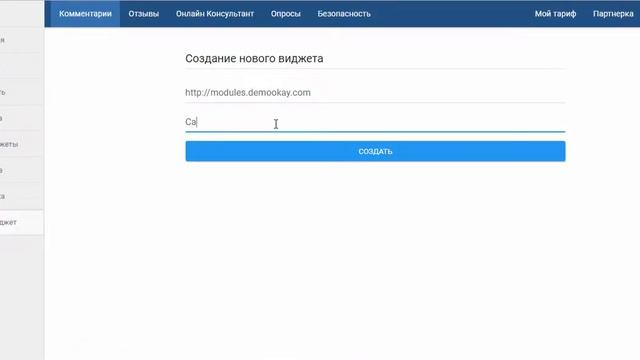Select the Опросы tab
The height and width of the screenshot is (360, 640).
[x=286, y=14]
